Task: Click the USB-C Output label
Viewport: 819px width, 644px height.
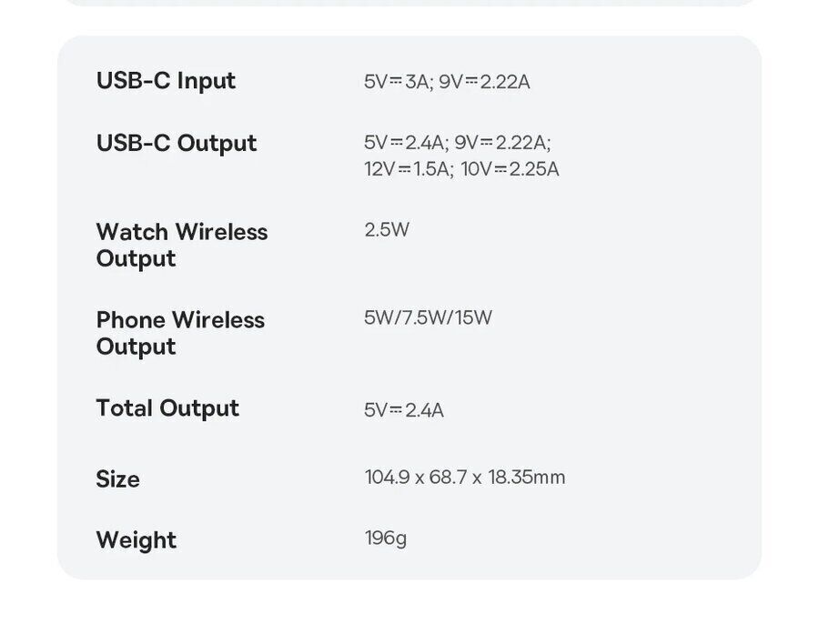Action: point(177,144)
